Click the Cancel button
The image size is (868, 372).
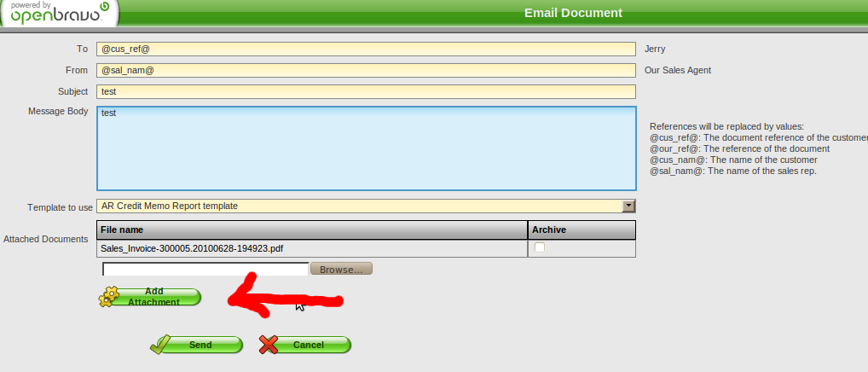coord(305,345)
